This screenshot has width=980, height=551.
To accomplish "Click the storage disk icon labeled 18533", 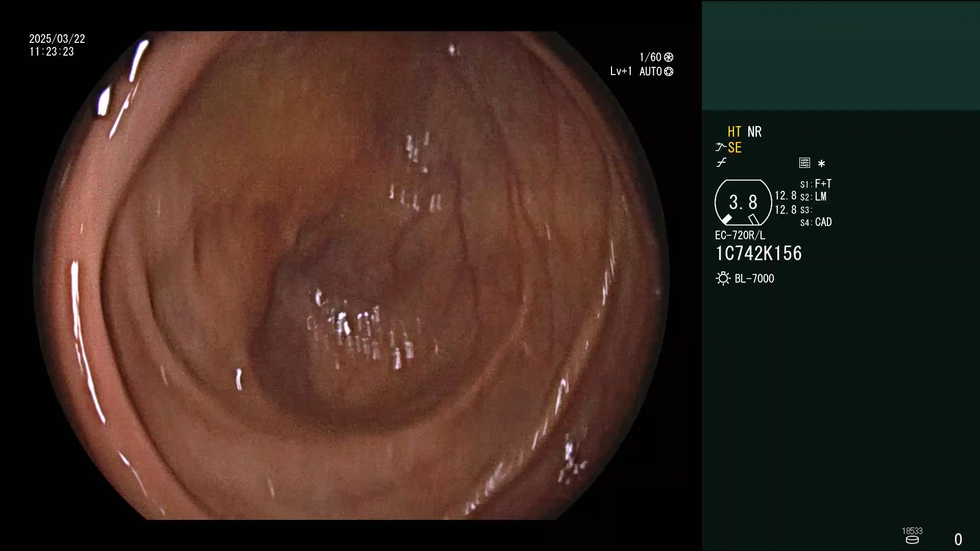I will click(x=912, y=540).
